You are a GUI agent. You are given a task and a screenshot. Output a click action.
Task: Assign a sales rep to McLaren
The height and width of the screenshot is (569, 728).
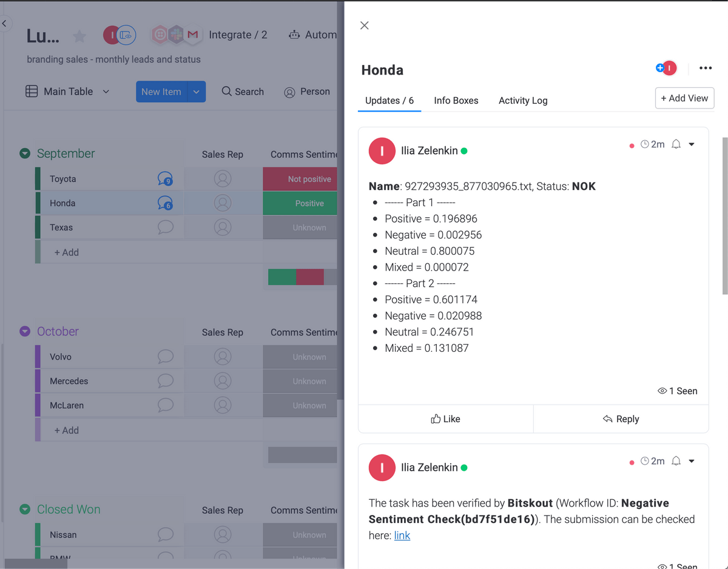223,405
